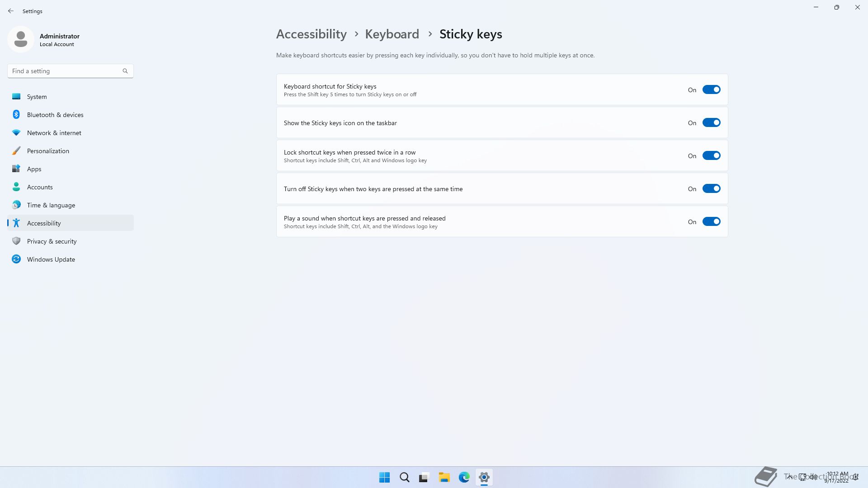Open the Personalization section
The image size is (868, 488).
[x=48, y=151]
